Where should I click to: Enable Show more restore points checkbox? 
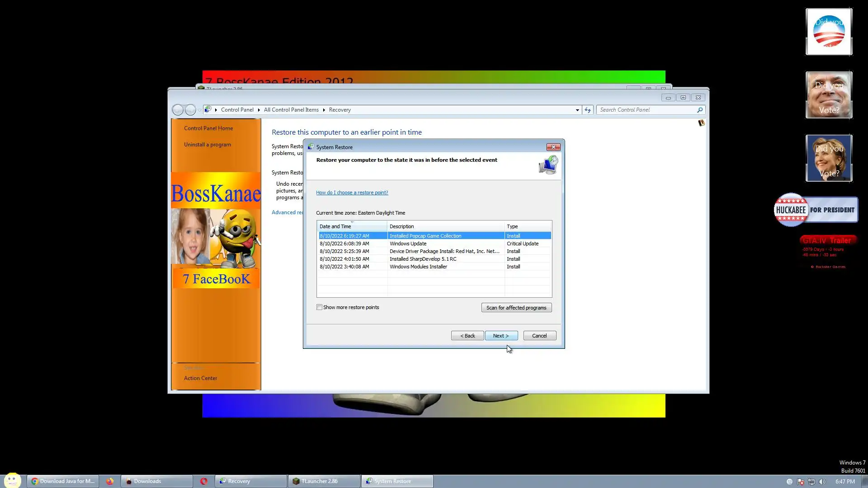pyautogui.click(x=320, y=307)
